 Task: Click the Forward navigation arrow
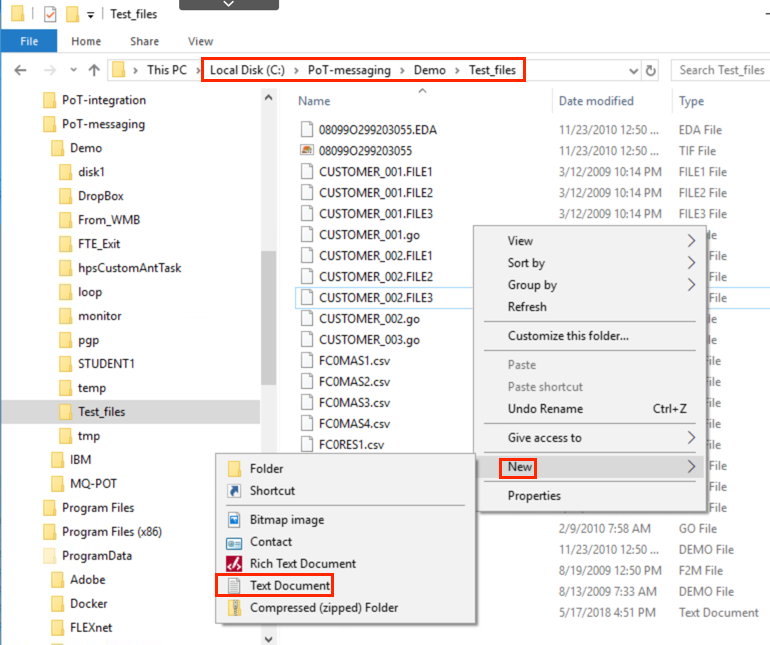click(50, 70)
